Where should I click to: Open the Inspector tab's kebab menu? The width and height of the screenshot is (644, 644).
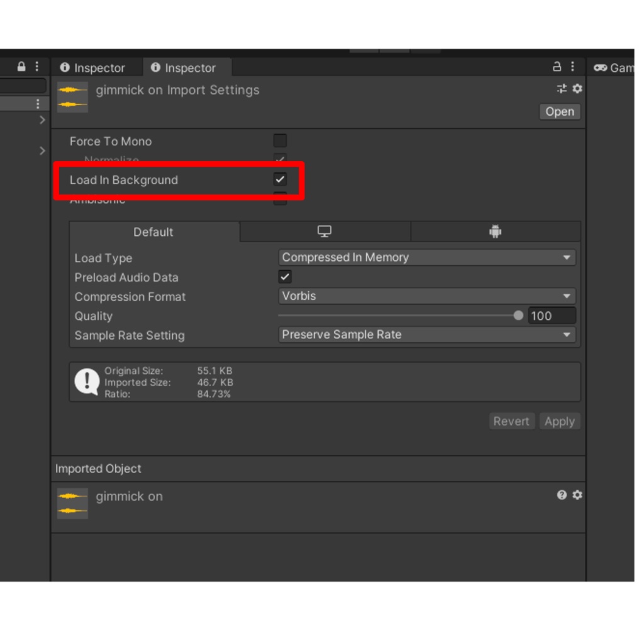pos(572,67)
